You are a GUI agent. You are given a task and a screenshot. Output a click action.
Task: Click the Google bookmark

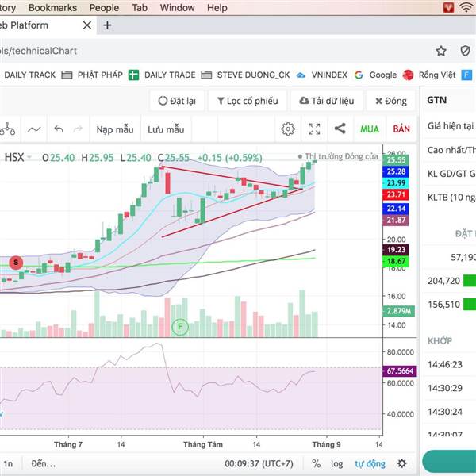[376, 75]
